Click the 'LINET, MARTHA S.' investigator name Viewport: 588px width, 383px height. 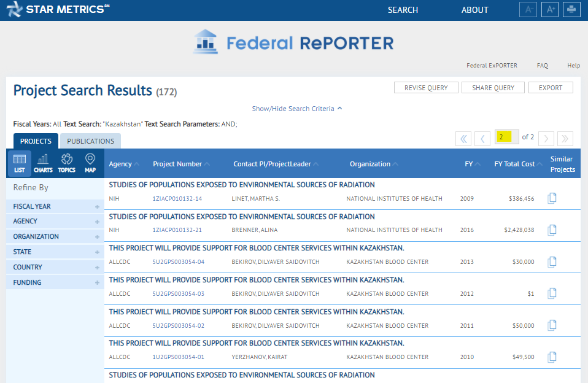pyautogui.click(x=256, y=199)
